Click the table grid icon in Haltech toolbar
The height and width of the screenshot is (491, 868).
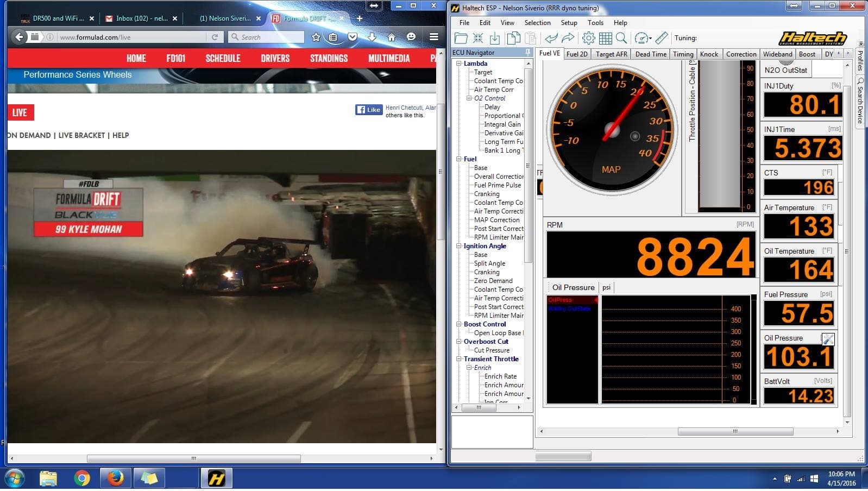pyautogui.click(x=606, y=38)
